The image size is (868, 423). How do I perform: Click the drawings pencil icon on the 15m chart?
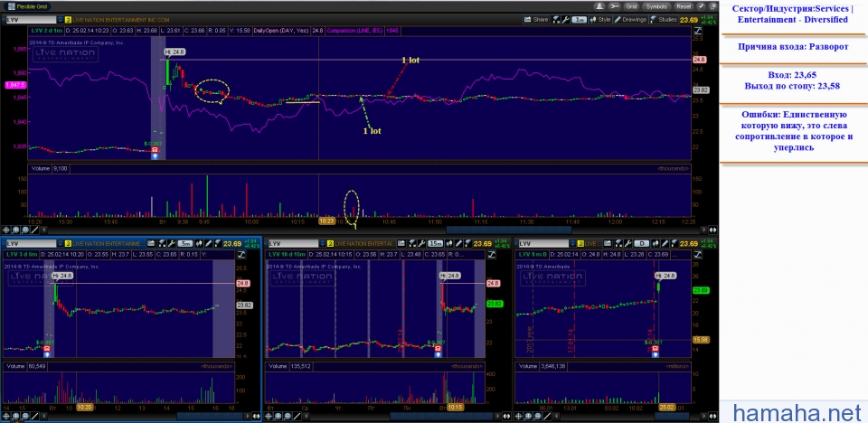click(x=459, y=244)
